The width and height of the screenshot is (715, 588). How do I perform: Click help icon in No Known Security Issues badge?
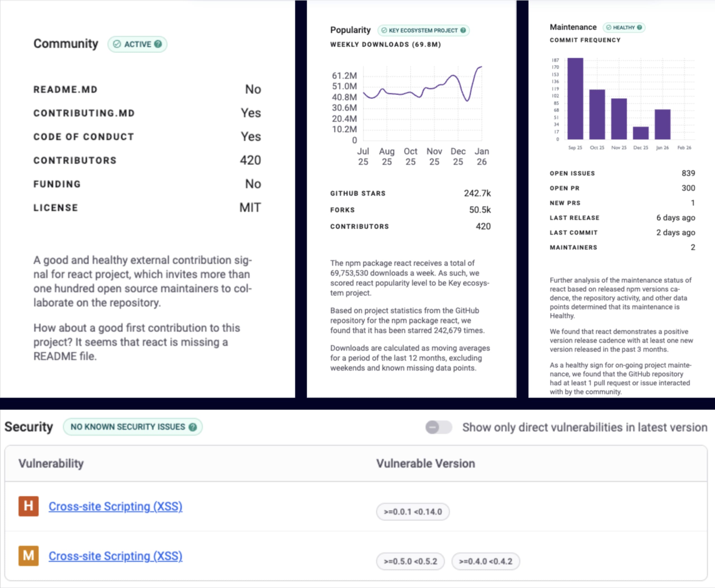(193, 427)
